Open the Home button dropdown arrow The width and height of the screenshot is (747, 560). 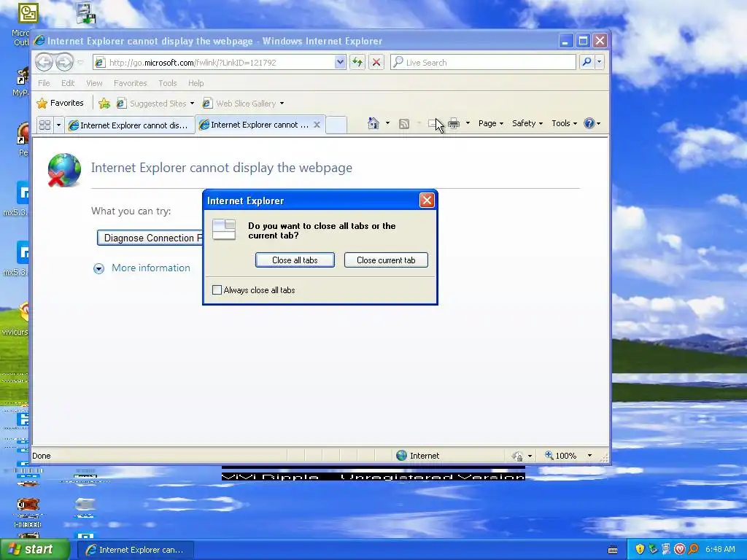click(x=387, y=123)
